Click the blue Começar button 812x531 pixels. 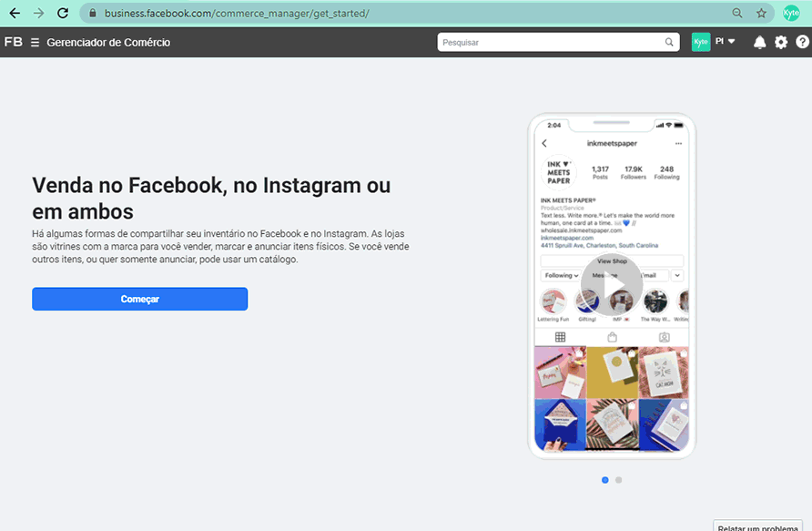pos(140,299)
